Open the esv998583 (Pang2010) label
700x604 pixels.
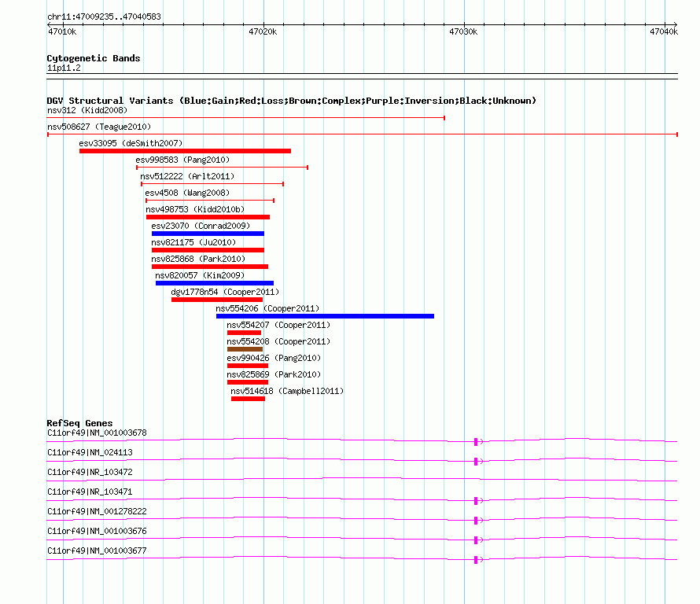(182, 160)
